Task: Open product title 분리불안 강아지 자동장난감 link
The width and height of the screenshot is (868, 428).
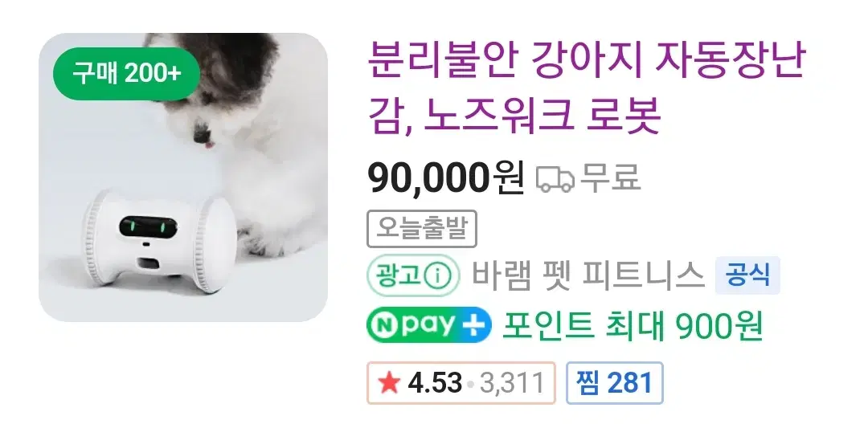Action: click(586, 88)
